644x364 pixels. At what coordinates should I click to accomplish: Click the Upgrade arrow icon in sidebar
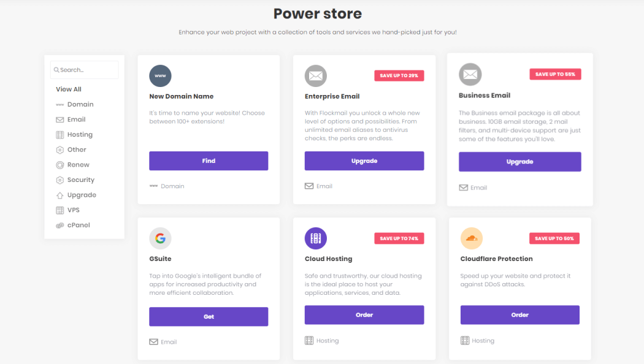[60, 195]
